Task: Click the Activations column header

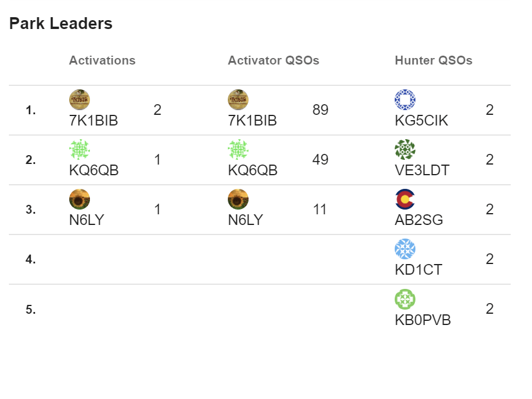Action: (x=102, y=60)
